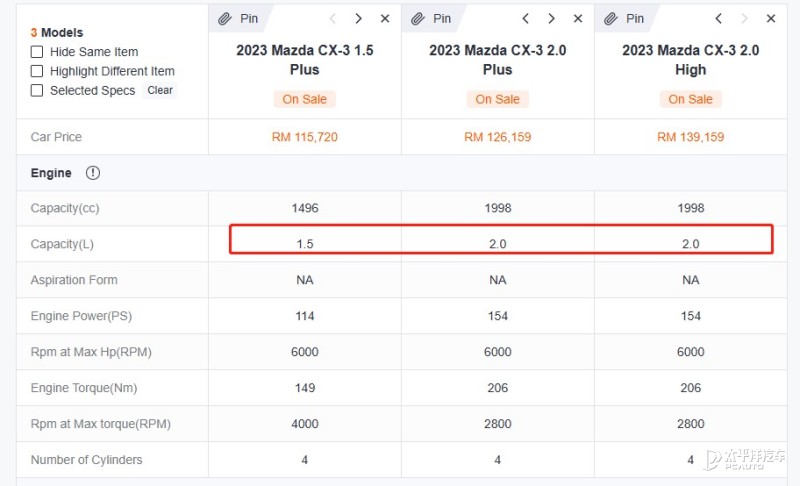Collapse the Engine section header
The image size is (800, 486).
point(402,173)
